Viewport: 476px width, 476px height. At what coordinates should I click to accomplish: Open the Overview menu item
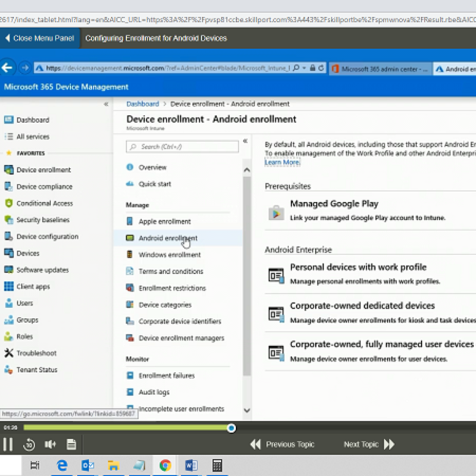[x=146, y=167]
